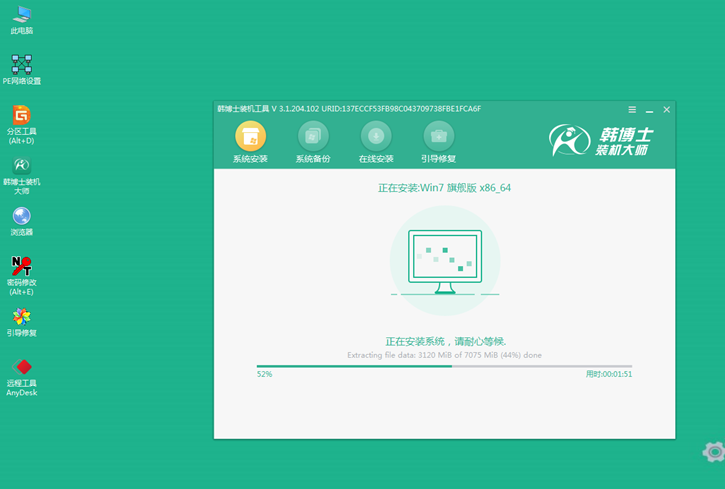The image size is (725, 489).
Task: Open PE网络设置 network settings icon
Action: [x=21, y=66]
